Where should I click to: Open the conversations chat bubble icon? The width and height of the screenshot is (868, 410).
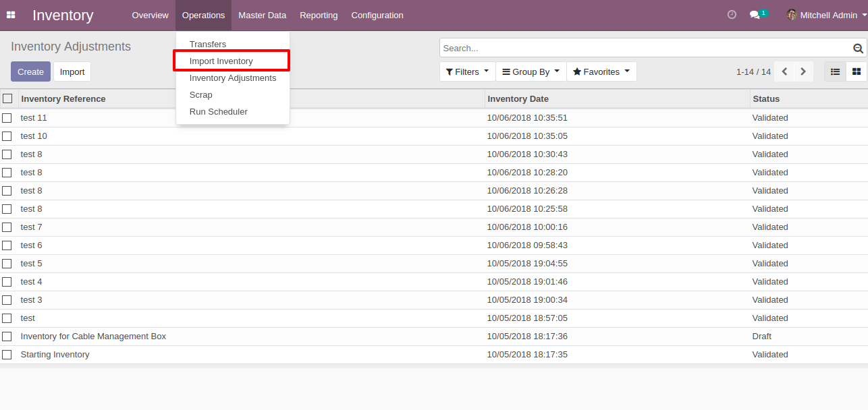tap(755, 15)
